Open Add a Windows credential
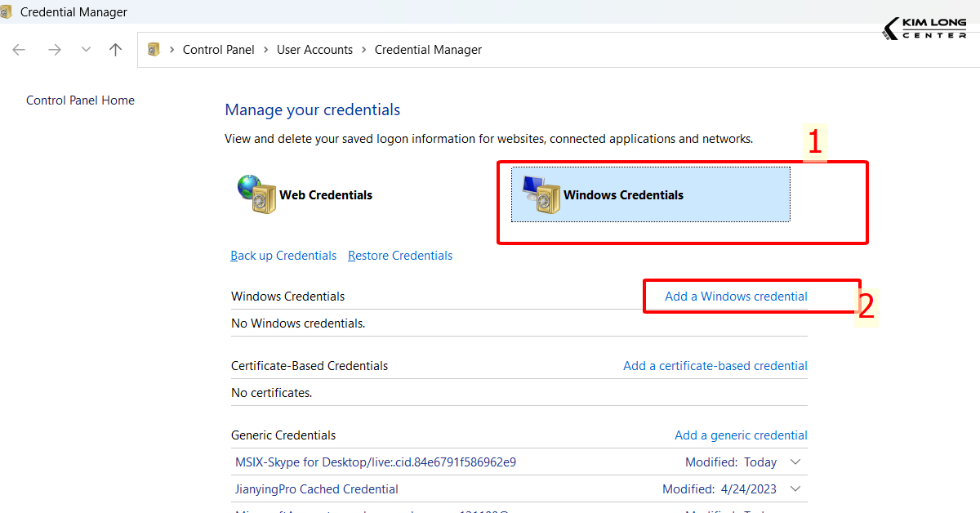980x513 pixels. tap(737, 296)
